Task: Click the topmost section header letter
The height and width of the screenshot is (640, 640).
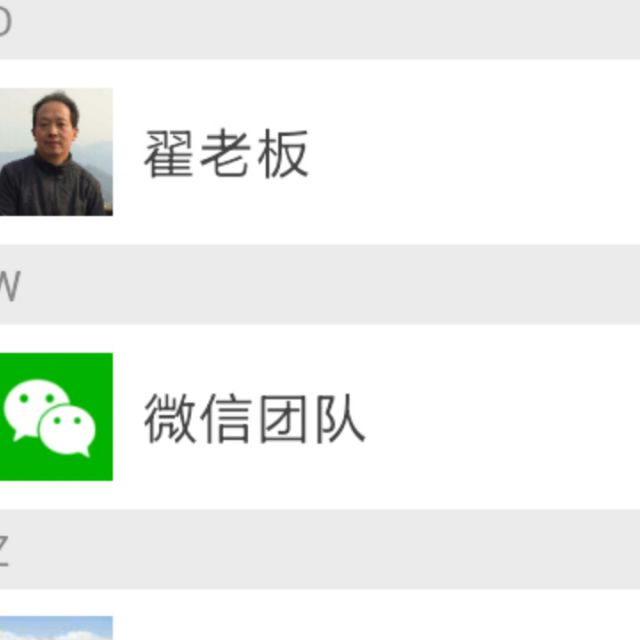Action: coord(5,21)
